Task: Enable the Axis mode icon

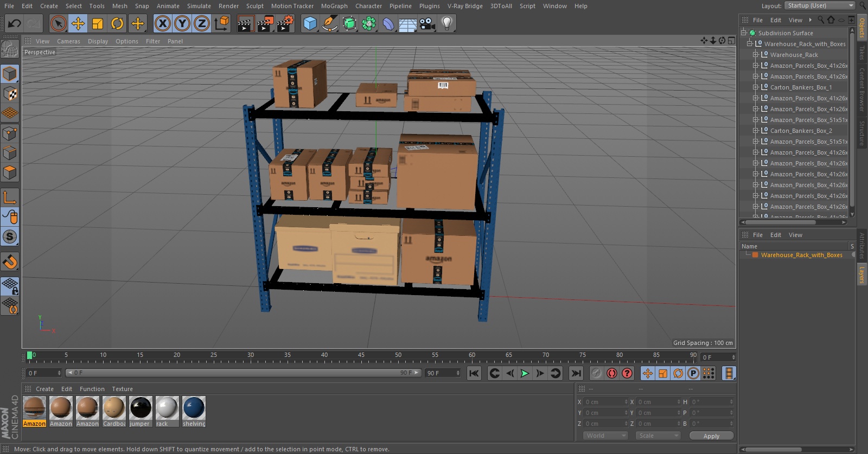Action: pos(10,197)
